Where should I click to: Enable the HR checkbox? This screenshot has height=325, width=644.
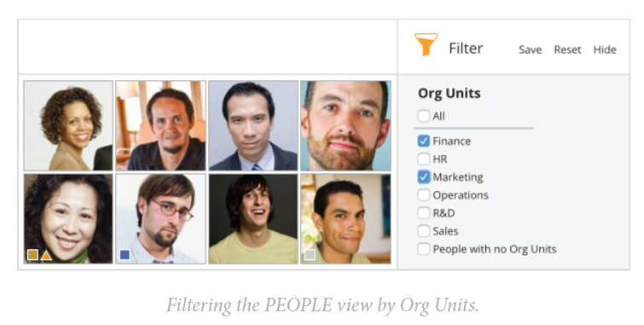click(423, 159)
